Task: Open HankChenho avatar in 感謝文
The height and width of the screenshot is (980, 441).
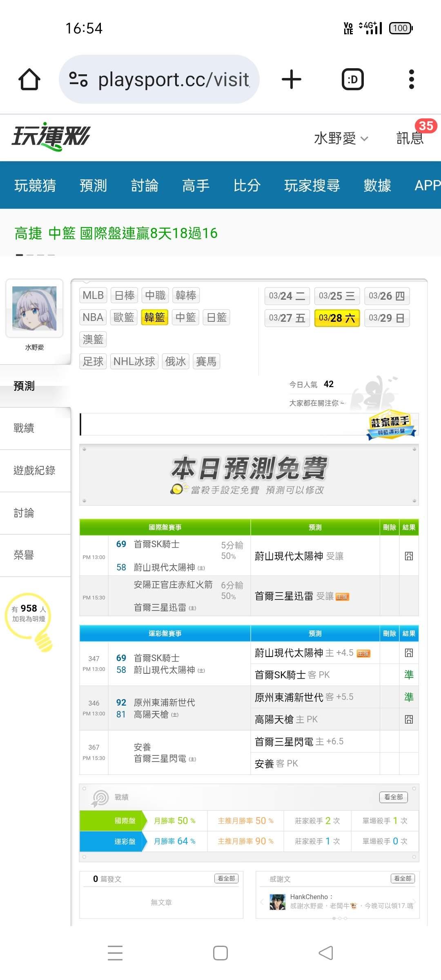Action: coord(278,902)
